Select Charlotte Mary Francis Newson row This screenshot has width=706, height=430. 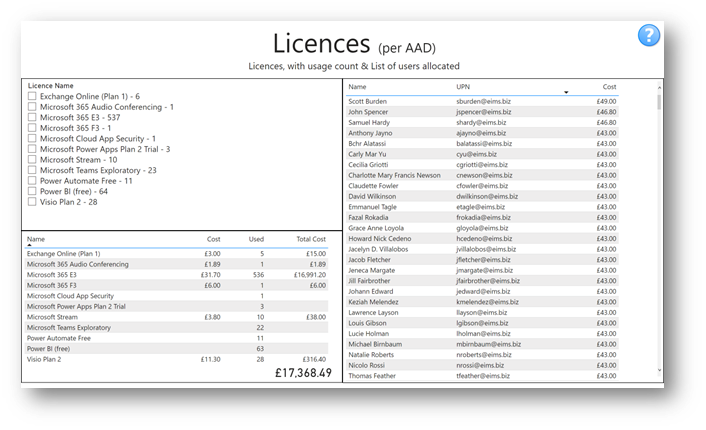(x=482, y=175)
